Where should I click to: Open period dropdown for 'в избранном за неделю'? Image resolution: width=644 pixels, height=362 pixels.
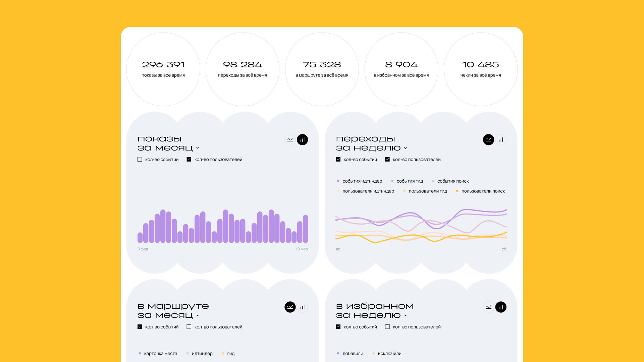pos(406,315)
